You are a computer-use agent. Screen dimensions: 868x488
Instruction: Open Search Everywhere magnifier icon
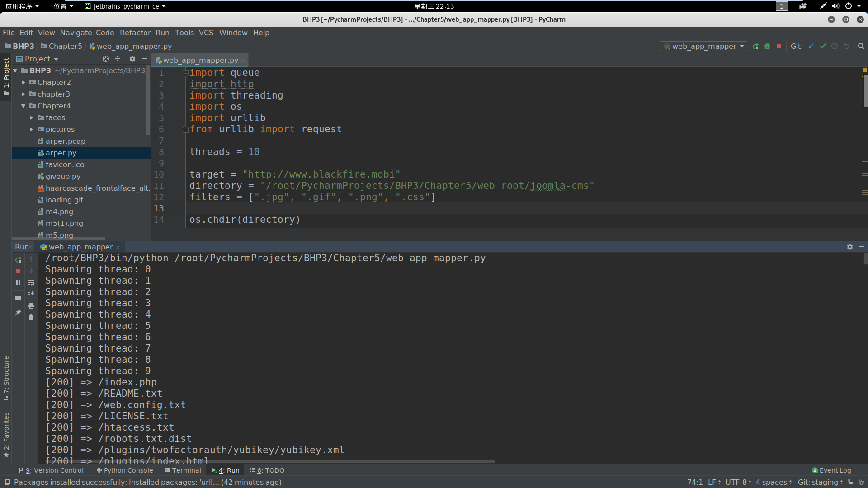[x=861, y=46]
